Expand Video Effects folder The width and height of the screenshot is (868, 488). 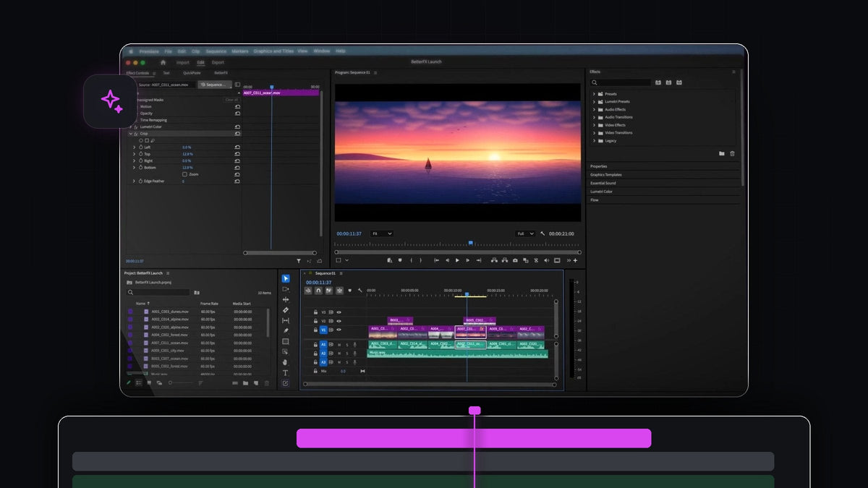tap(594, 125)
